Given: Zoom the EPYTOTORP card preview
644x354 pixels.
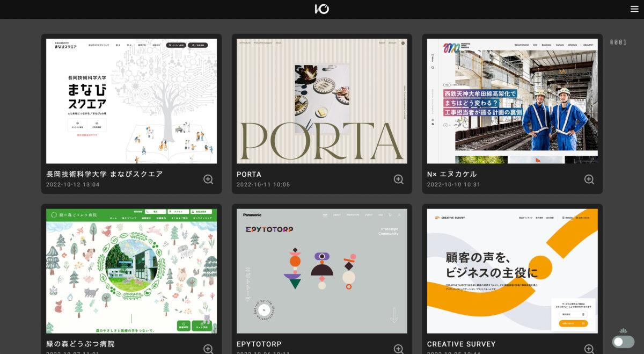Looking at the screenshot, I should 399,349.
